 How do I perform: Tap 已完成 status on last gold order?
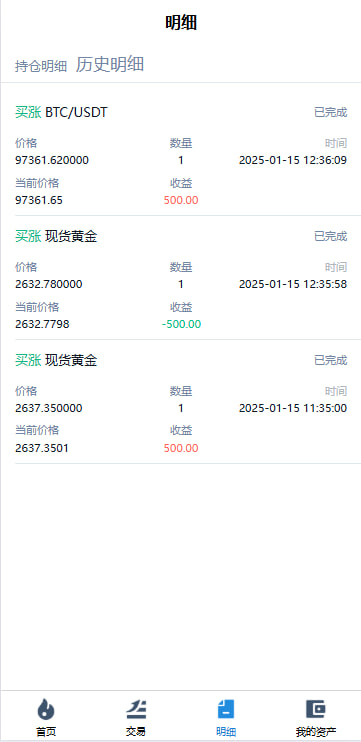click(x=331, y=361)
